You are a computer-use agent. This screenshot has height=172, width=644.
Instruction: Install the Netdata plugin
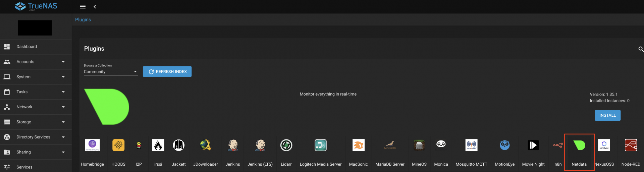click(x=607, y=115)
